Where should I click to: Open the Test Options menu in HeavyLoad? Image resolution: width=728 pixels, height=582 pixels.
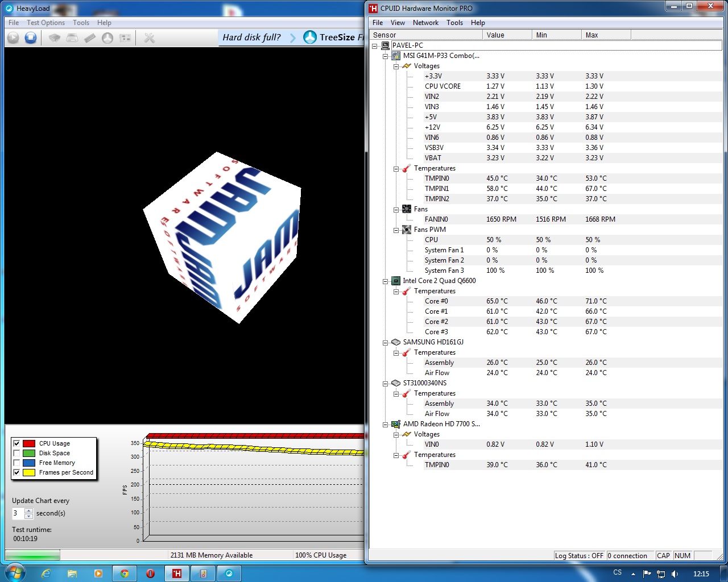point(45,23)
